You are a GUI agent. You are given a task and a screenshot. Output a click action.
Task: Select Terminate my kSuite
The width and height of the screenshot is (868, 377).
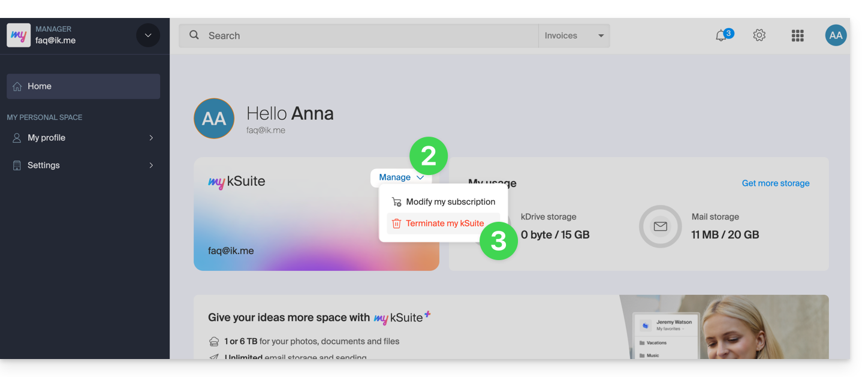[444, 224]
